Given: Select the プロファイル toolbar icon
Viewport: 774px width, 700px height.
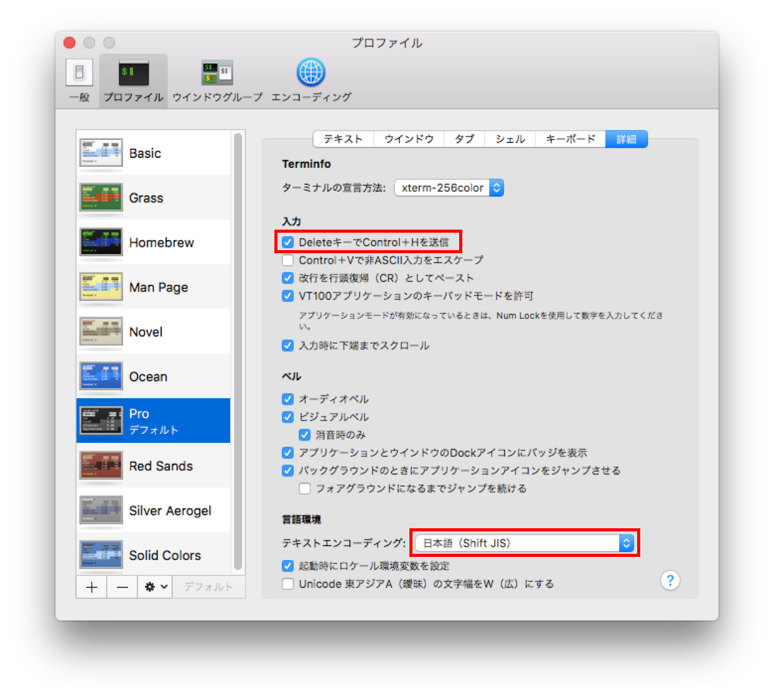Looking at the screenshot, I should click(x=134, y=74).
